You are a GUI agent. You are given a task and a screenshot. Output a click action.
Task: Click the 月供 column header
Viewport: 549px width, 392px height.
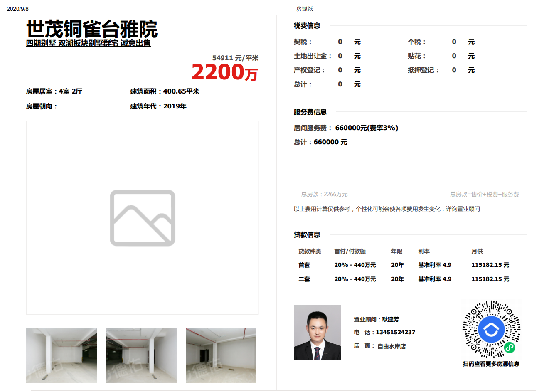[477, 251]
